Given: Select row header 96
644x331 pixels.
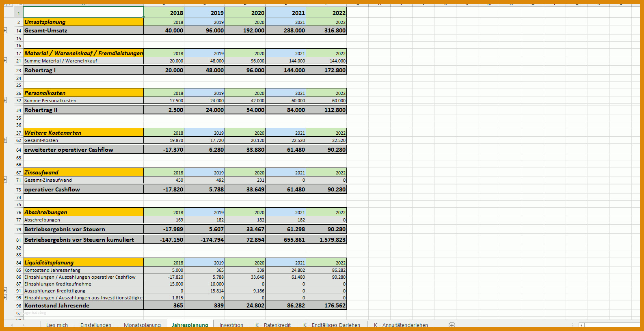Looking at the screenshot, I should pyautogui.click(x=19, y=305).
